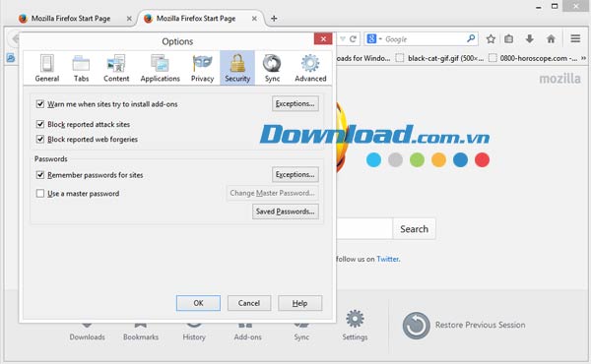This screenshot has height=364, width=591.
Task: Open the Tabs options panel
Action: point(81,68)
